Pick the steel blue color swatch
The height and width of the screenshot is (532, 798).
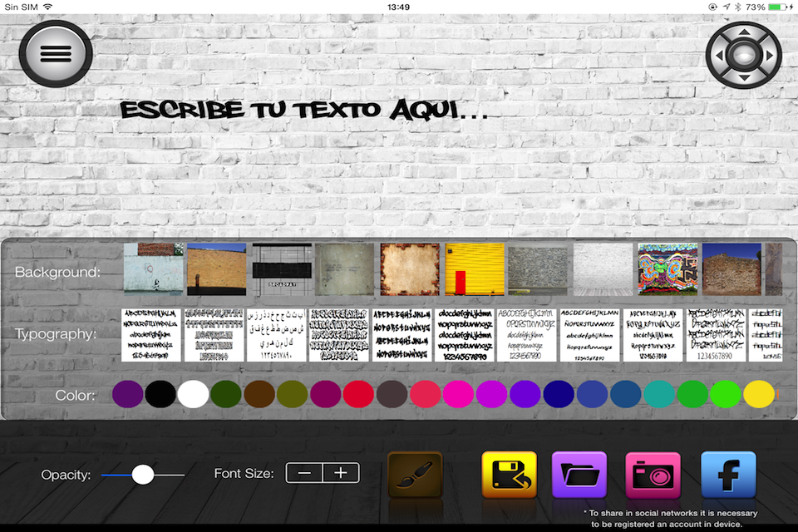pos(626,394)
